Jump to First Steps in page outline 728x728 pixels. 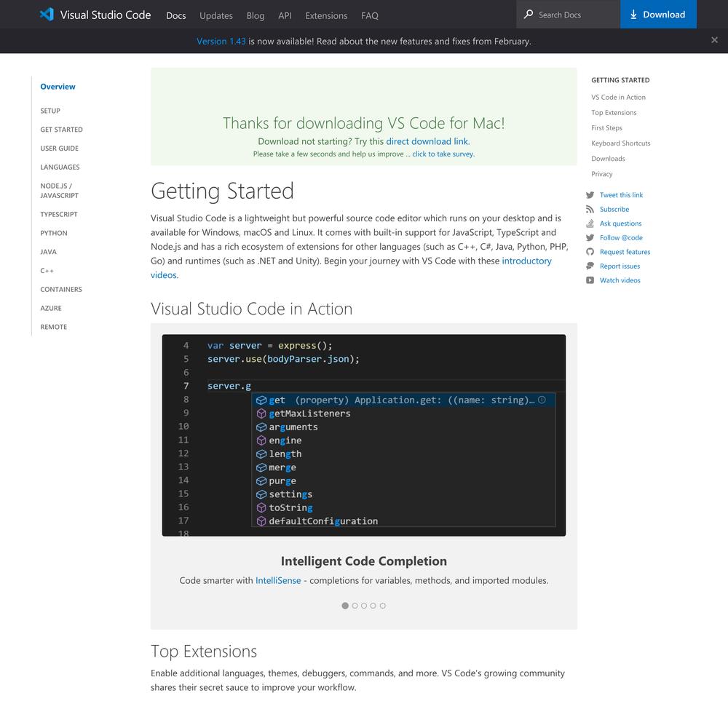click(x=607, y=128)
